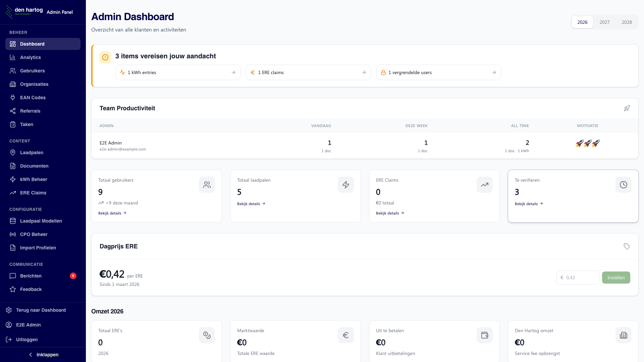Click the clock icon on Te verifieren card
This screenshot has height=362, width=644.
pos(623,184)
